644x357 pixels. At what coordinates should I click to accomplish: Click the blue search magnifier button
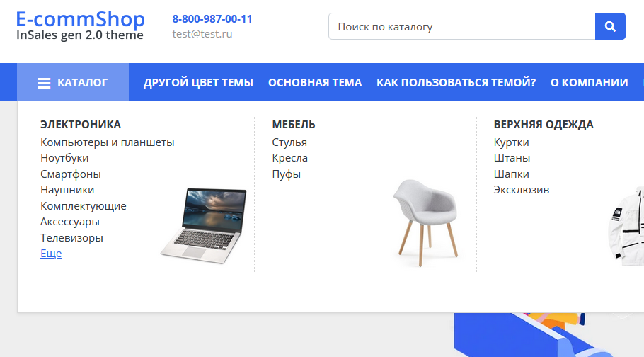(610, 26)
